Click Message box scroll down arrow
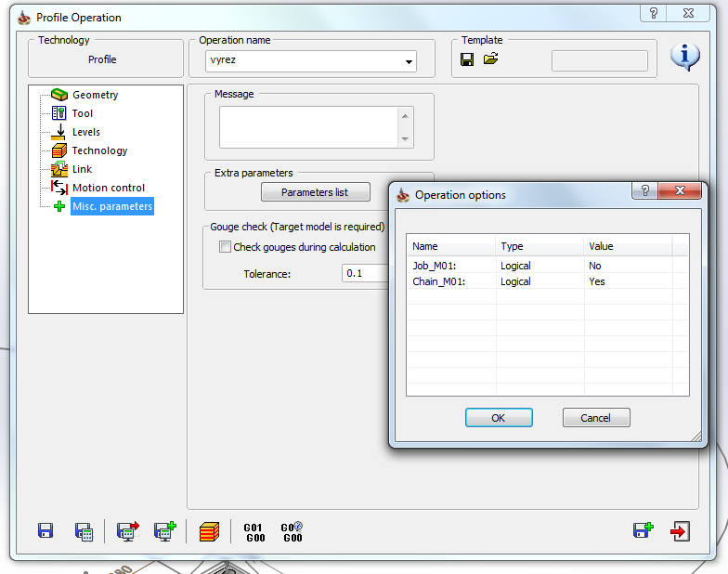Screen dimensions: 728x574 coord(405,139)
